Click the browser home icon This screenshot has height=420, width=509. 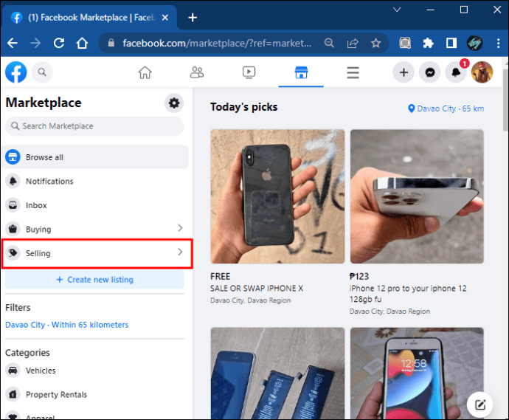82,43
